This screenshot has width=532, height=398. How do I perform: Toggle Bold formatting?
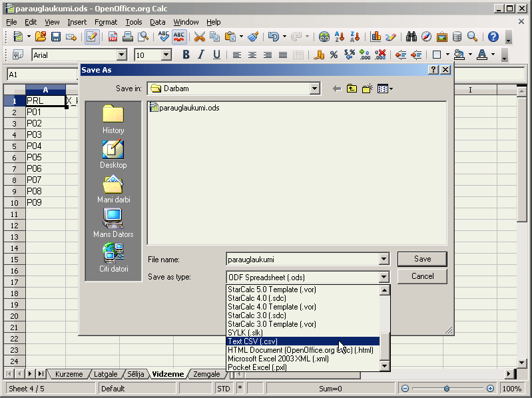pos(186,55)
